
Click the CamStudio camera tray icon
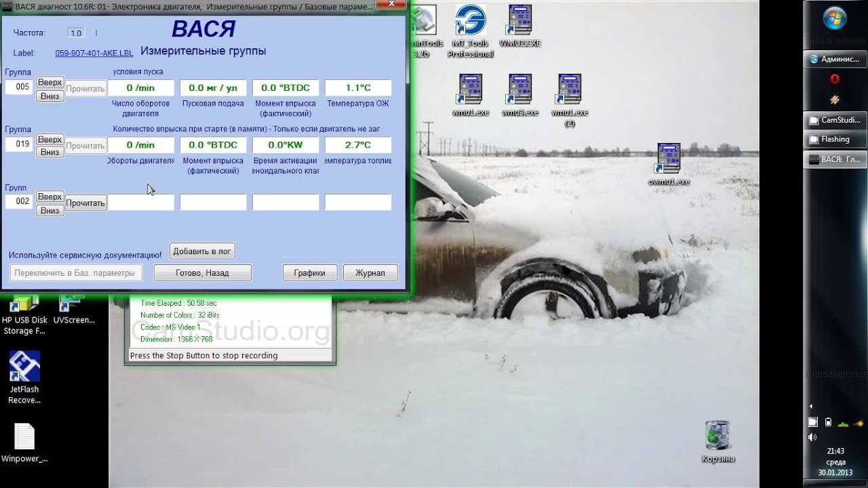coord(812,422)
